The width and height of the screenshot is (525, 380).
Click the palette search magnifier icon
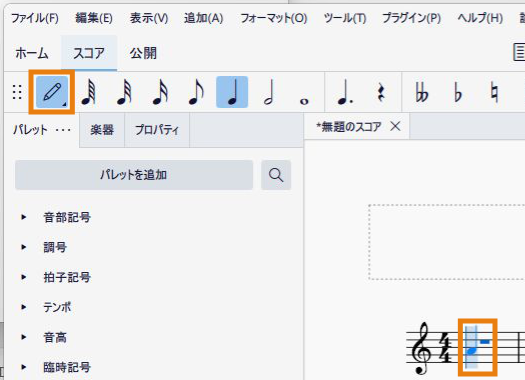[x=276, y=175]
